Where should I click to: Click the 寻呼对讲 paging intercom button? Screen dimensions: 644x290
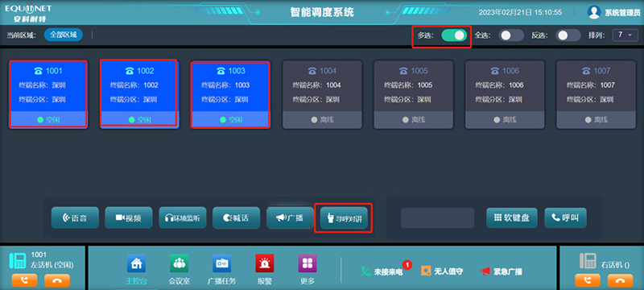pyautogui.click(x=344, y=218)
